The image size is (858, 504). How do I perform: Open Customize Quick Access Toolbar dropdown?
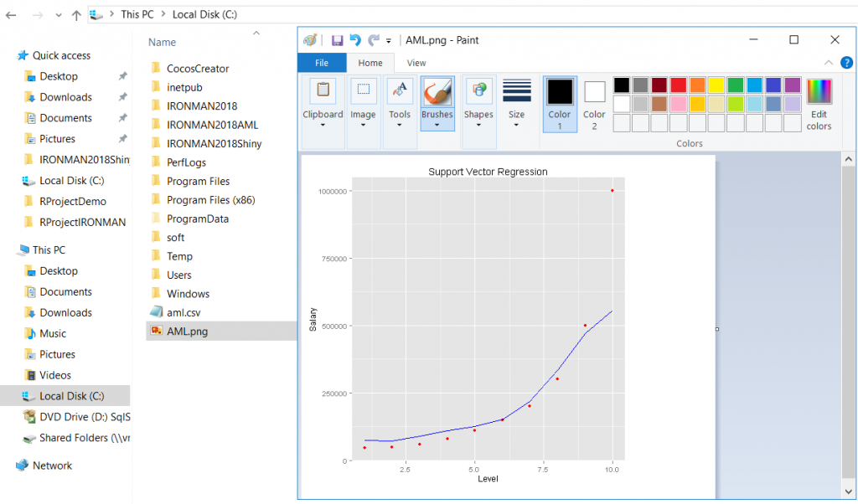pyautogui.click(x=389, y=40)
